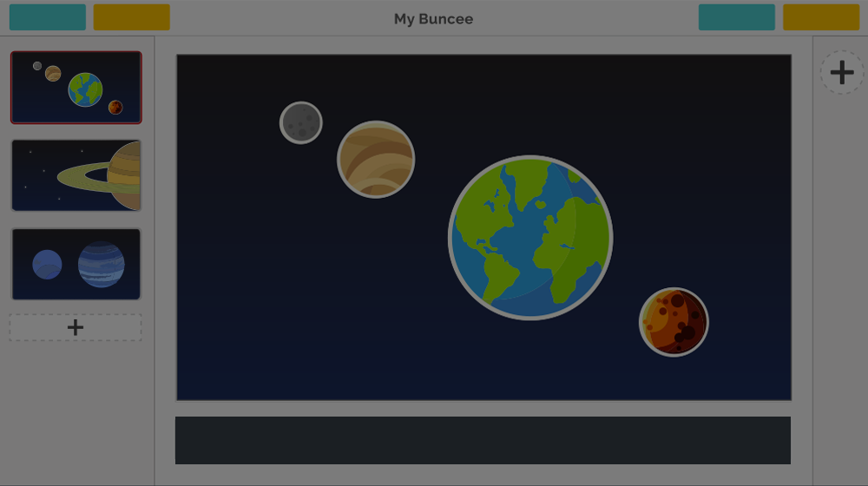Click the circular plus add-item button
Viewport: 868px width, 486px height.
[x=842, y=72]
